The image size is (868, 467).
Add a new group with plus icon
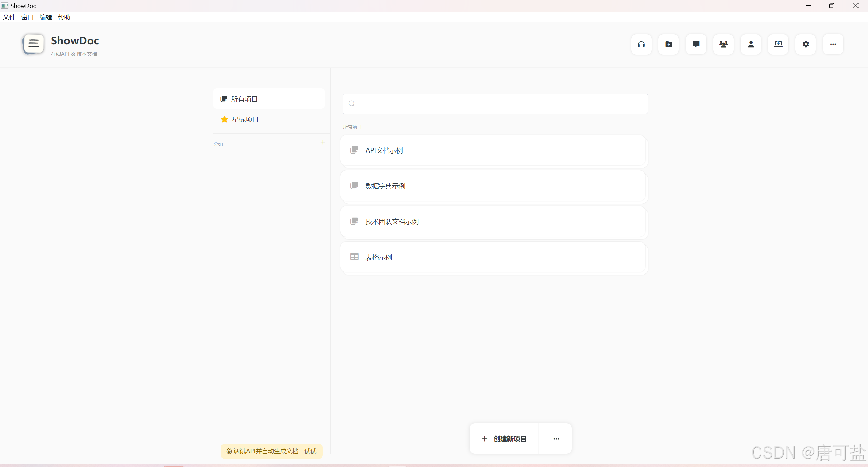323,142
